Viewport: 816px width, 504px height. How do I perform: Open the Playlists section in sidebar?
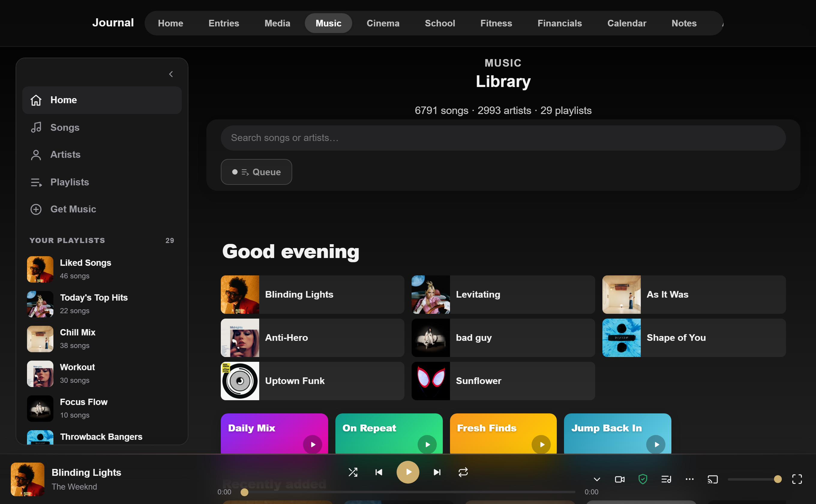102,182
